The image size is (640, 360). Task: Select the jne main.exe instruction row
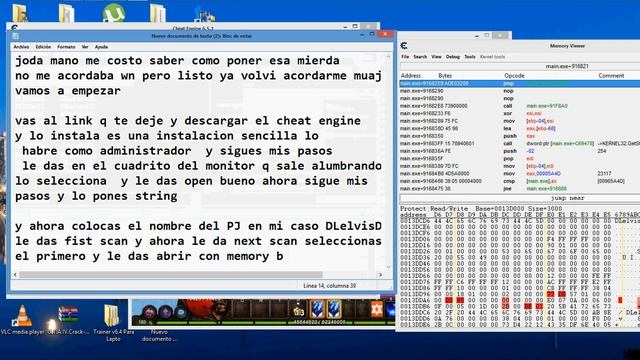point(520,189)
